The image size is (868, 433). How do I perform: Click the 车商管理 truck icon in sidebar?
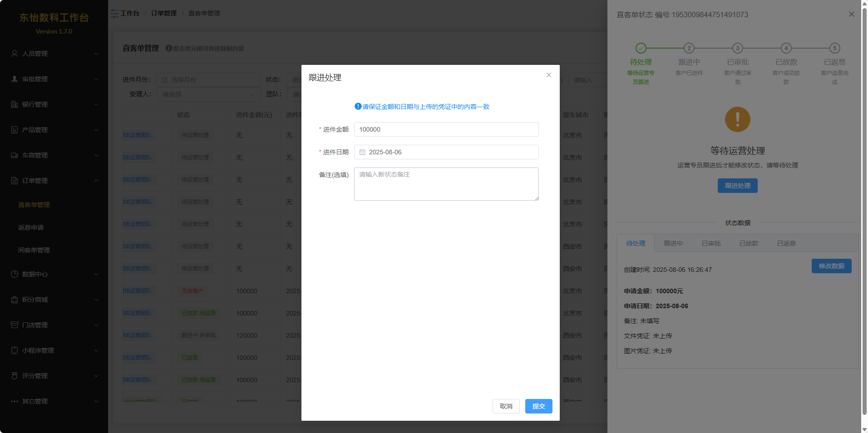[15, 155]
